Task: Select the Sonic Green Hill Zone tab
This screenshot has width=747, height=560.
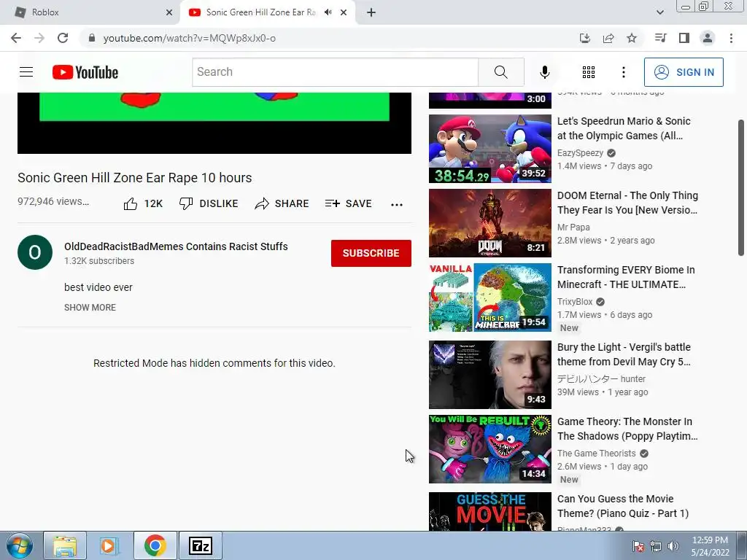Action: tap(260, 12)
